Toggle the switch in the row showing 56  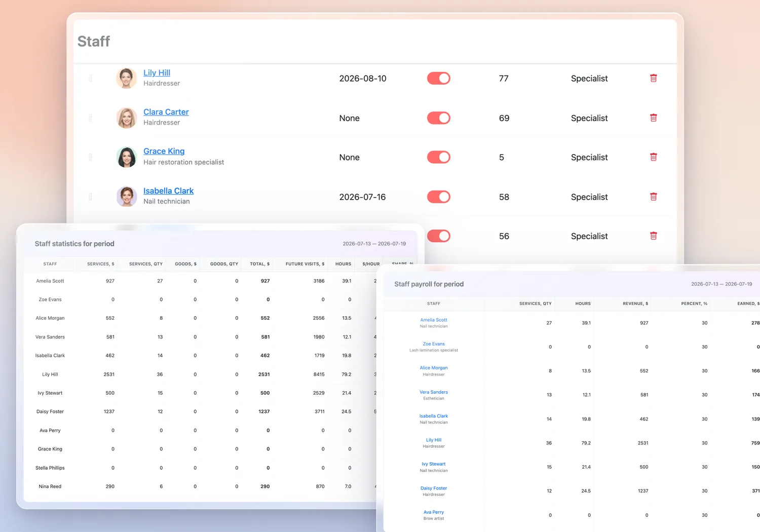(x=439, y=236)
